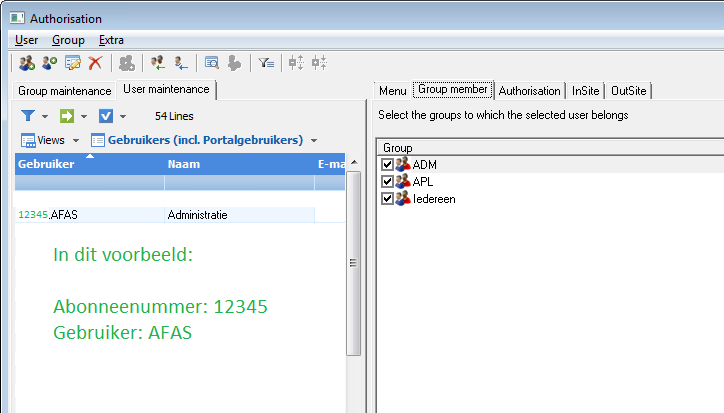Viewport: 724px width, 413px height.
Task: Click the Authorisation window title icon
Action: click(x=17, y=18)
